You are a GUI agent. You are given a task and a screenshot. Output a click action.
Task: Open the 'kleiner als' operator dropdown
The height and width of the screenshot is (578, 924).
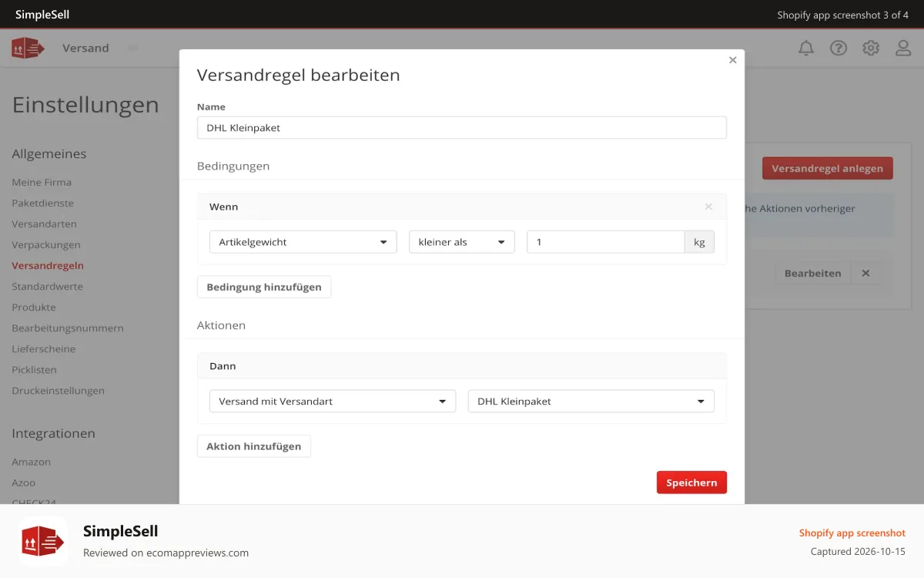[x=462, y=242]
